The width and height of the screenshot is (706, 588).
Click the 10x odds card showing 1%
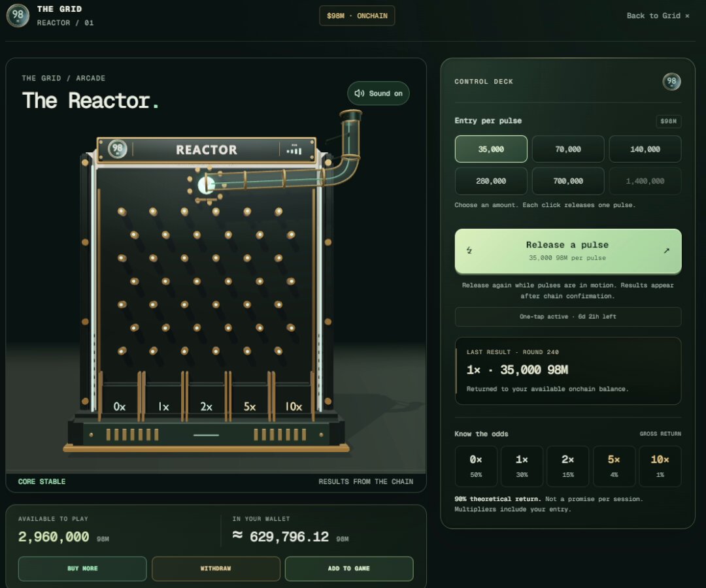(x=660, y=466)
